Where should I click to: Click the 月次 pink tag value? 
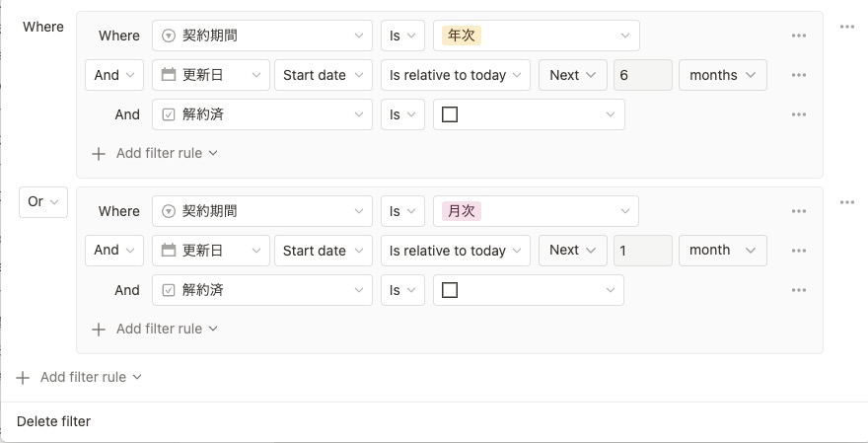(x=462, y=211)
